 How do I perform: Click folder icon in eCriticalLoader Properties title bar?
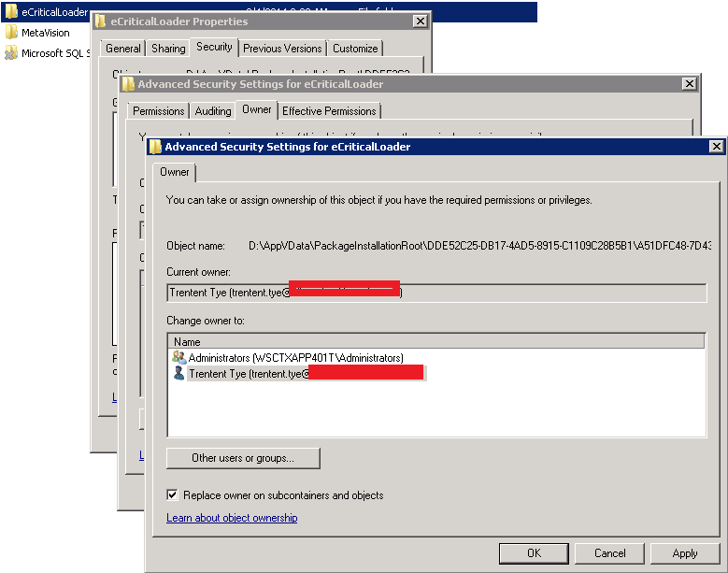coord(100,21)
